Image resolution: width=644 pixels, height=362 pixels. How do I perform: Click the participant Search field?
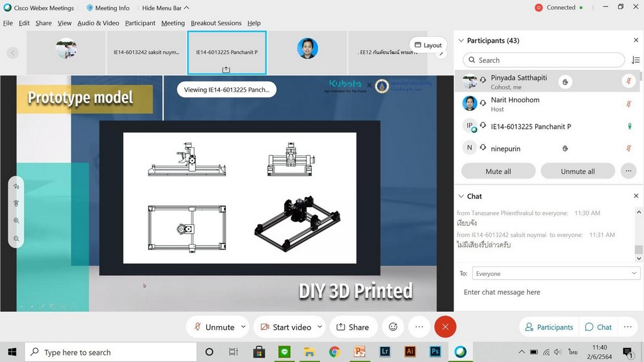[544, 60]
